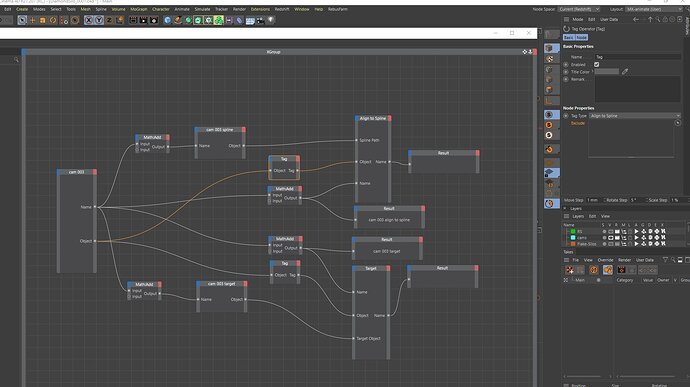Toggle render visibility of Fake-Silos layer
This screenshot has width=690, height=387.
617,244
